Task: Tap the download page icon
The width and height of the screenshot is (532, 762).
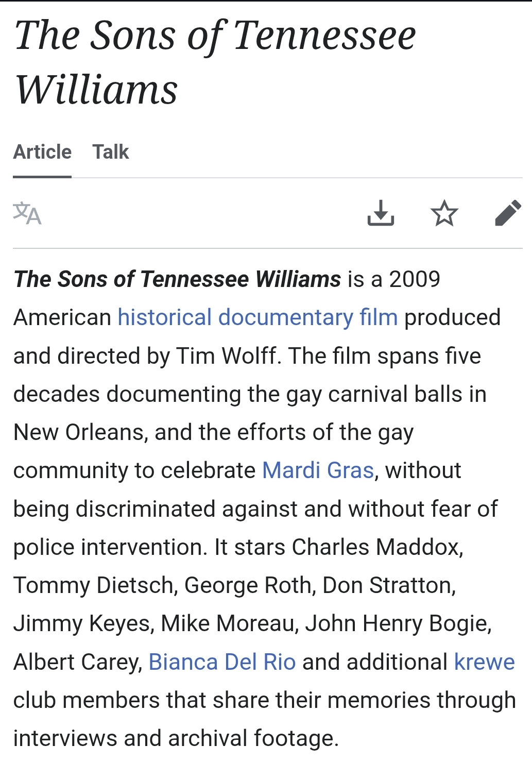Action: click(x=381, y=213)
